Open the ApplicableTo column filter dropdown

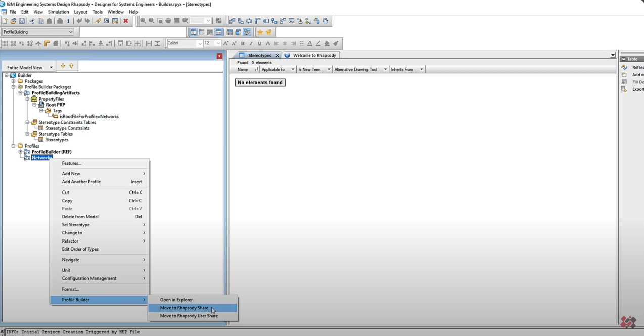[x=293, y=70]
